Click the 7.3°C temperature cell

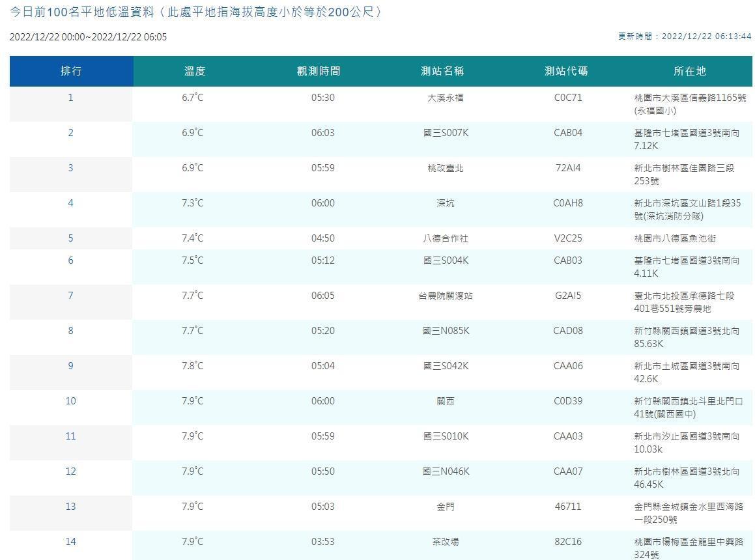pos(193,203)
